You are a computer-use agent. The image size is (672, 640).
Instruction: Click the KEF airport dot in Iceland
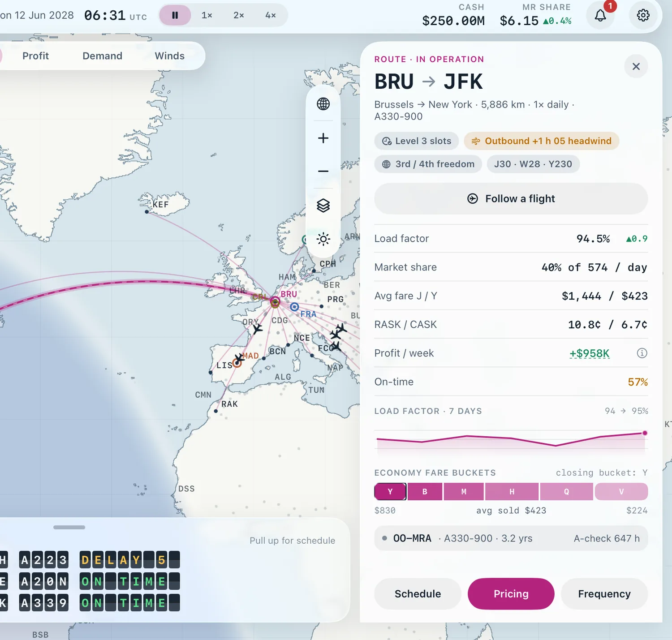click(146, 212)
